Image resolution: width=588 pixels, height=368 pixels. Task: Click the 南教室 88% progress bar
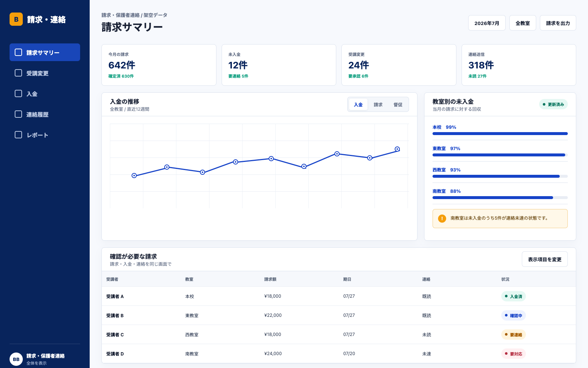coord(500,198)
